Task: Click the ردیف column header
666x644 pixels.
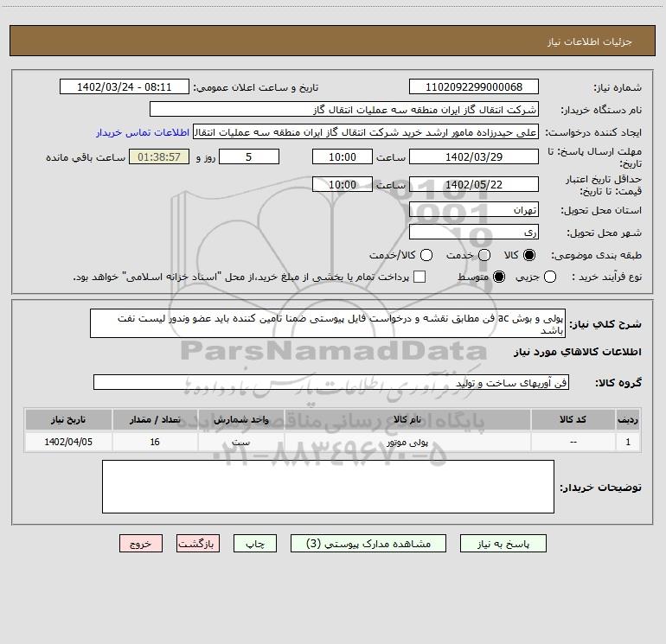Action: point(628,419)
